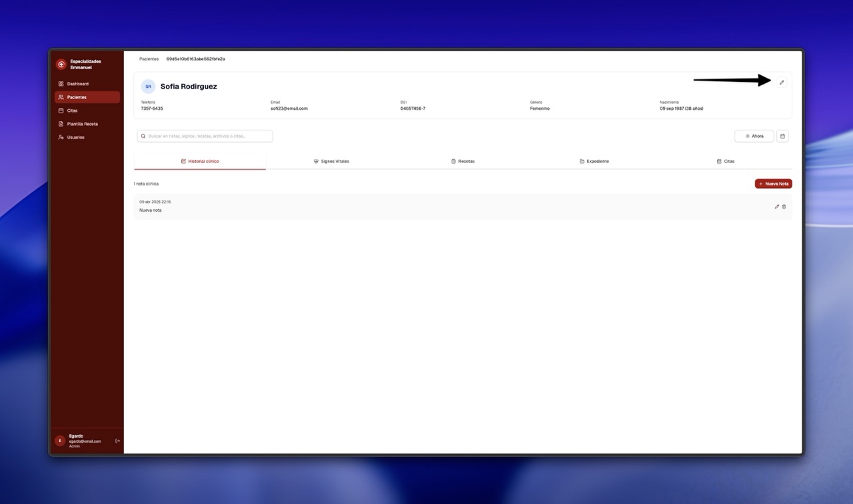Switch to the Recetas tab
853x504 pixels.
[462, 162]
